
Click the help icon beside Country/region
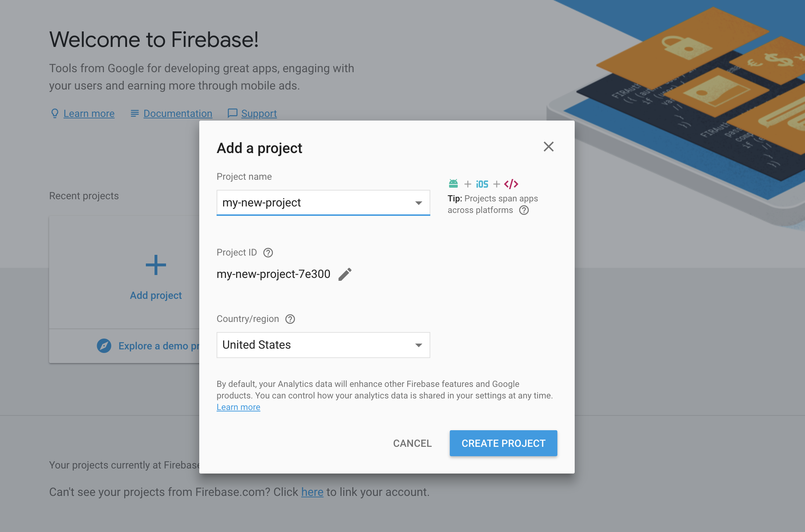pyautogui.click(x=290, y=319)
